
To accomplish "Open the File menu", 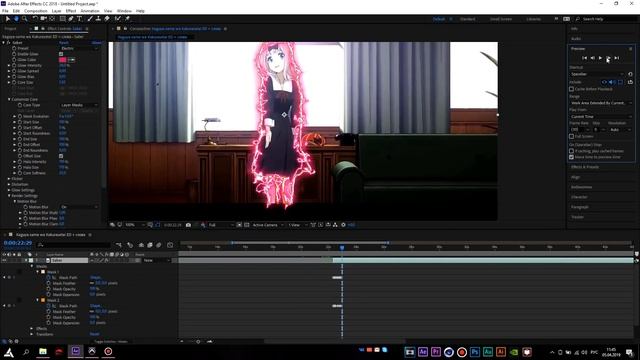I will tap(5, 11).
